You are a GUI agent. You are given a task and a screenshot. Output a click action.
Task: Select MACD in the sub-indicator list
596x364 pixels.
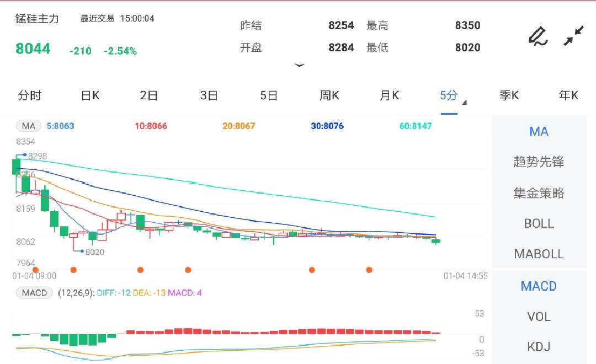pyautogui.click(x=539, y=286)
